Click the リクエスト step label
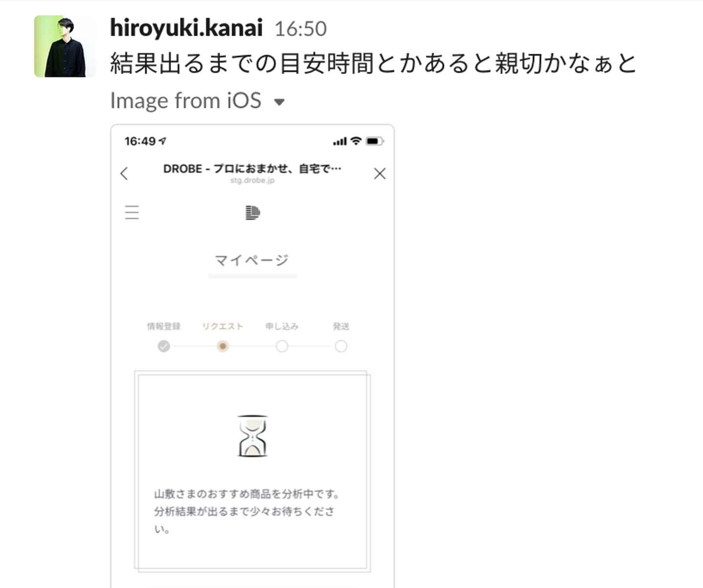Image resolution: width=703 pixels, height=588 pixels. (223, 326)
